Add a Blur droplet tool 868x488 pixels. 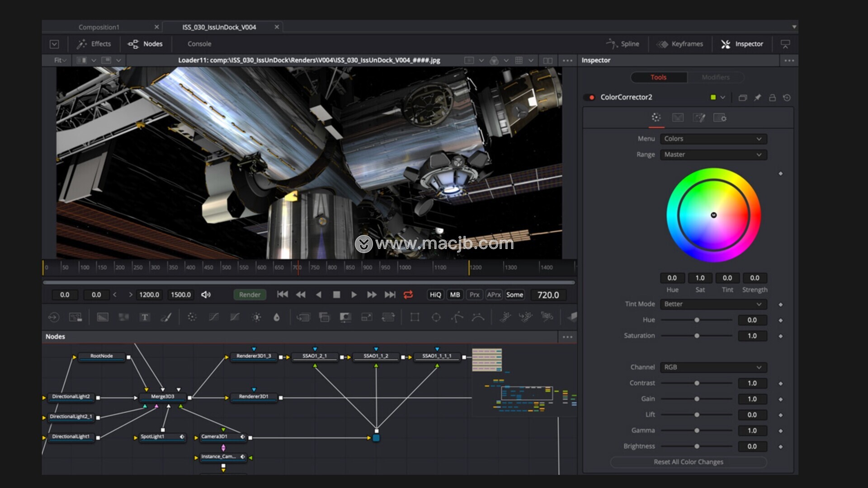277,317
